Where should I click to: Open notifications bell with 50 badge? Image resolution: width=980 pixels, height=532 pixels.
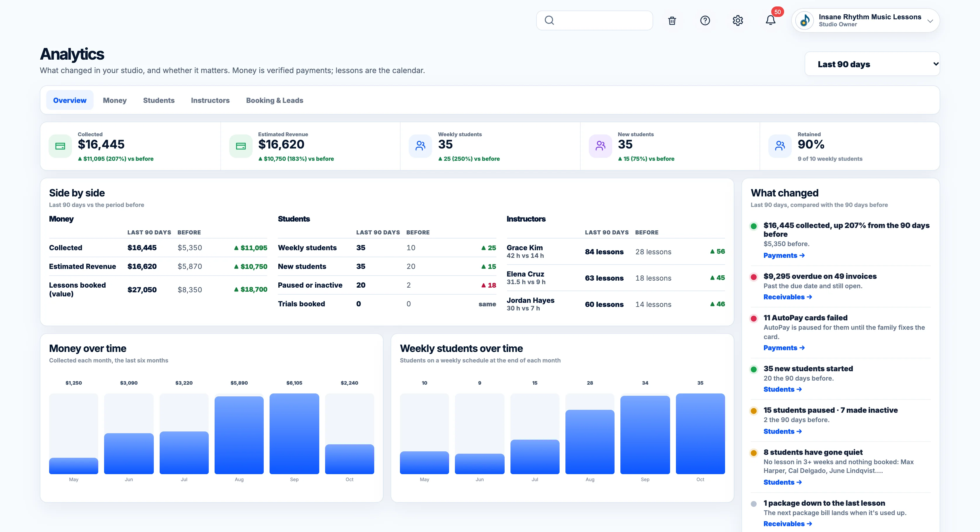[770, 20]
